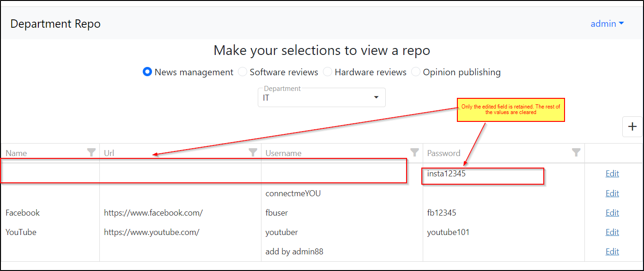Open the admin user menu
The image size is (644, 271).
tap(607, 24)
